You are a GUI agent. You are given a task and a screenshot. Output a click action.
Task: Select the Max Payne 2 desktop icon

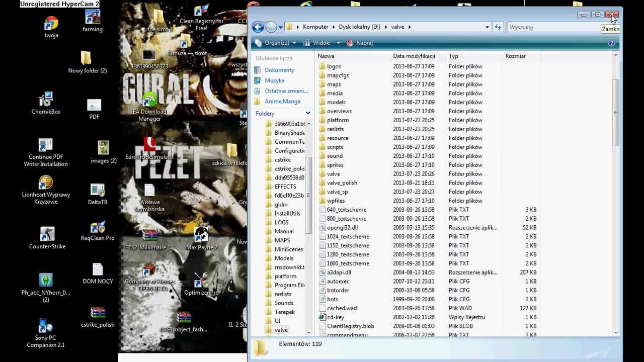pyautogui.click(x=201, y=238)
